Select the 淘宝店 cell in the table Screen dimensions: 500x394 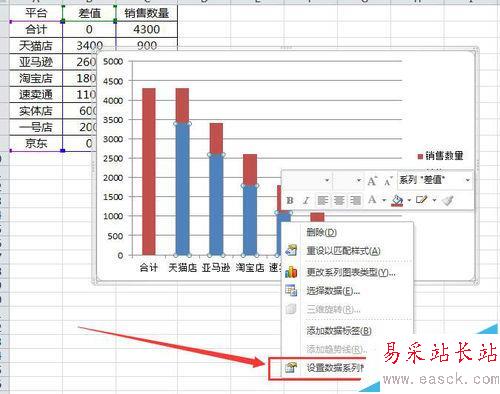point(36,78)
